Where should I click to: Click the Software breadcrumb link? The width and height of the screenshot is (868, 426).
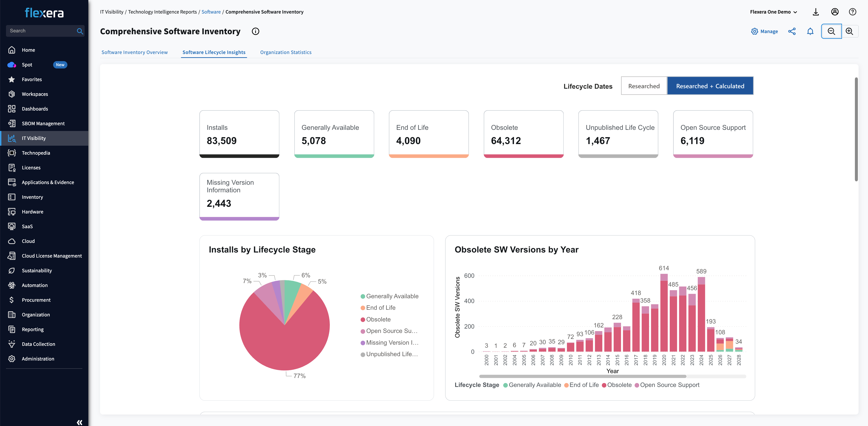pos(211,11)
